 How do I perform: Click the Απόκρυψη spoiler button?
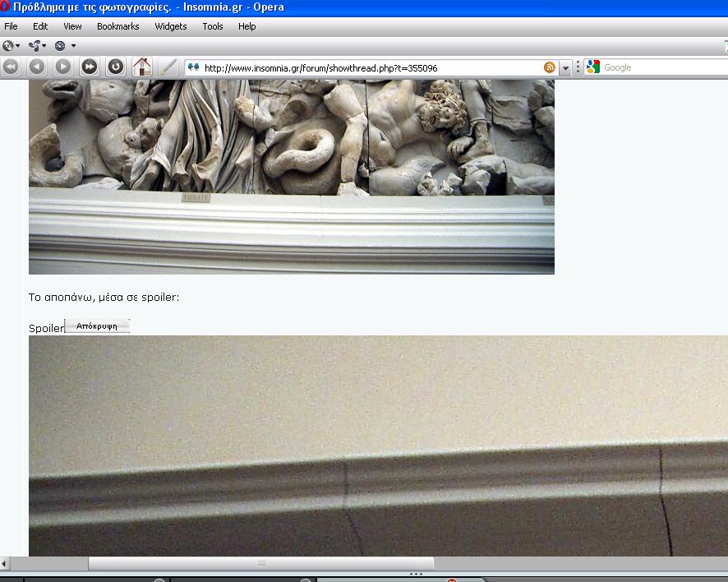tap(97, 326)
